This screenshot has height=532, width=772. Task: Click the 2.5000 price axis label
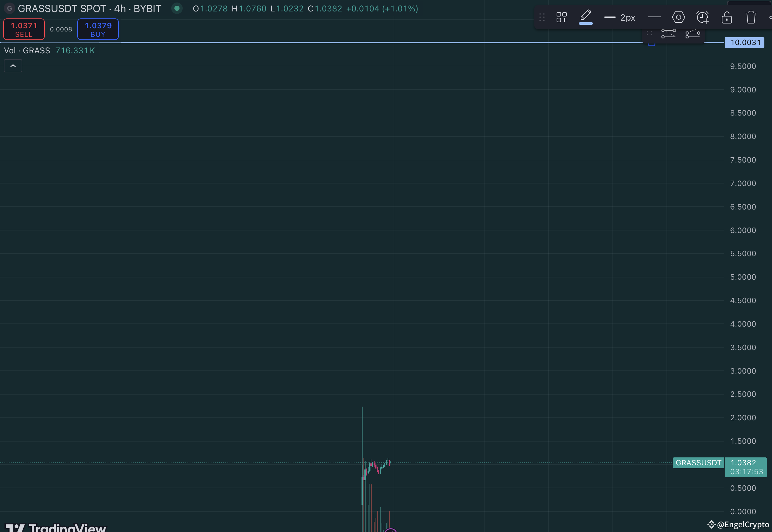(743, 394)
